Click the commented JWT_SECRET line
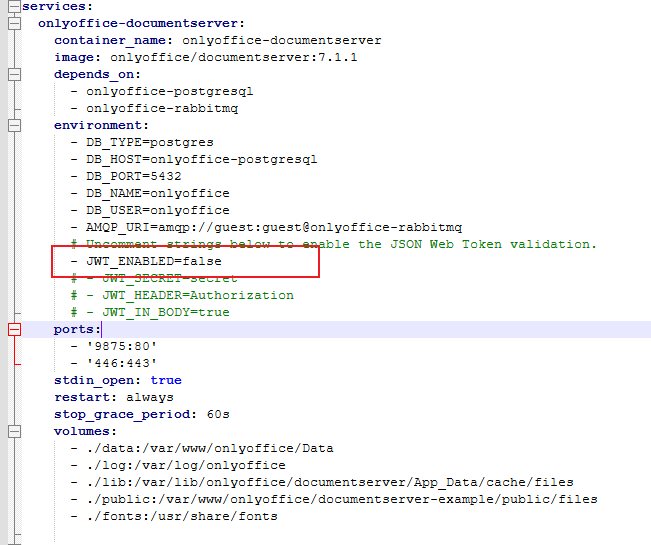This screenshot has height=545, width=651. coord(154,279)
